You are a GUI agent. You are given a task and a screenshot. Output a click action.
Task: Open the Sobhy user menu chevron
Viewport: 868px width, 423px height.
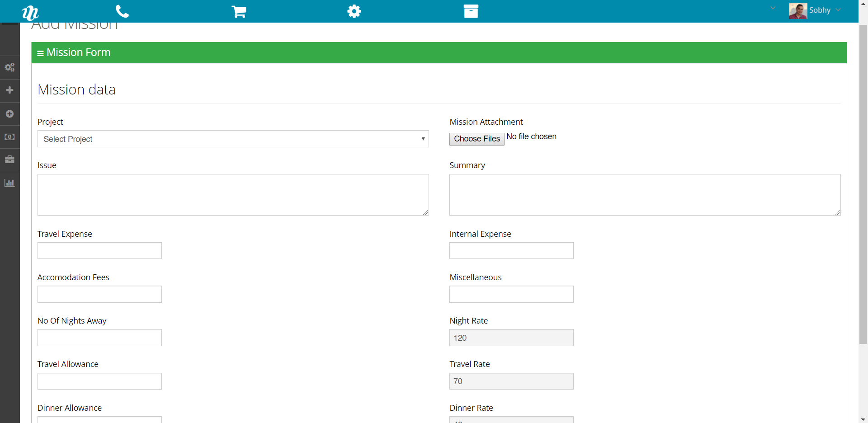pos(838,10)
